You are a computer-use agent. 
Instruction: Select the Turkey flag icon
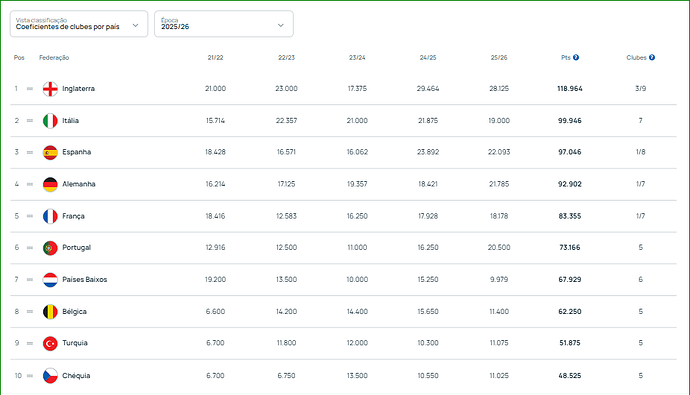[50, 343]
